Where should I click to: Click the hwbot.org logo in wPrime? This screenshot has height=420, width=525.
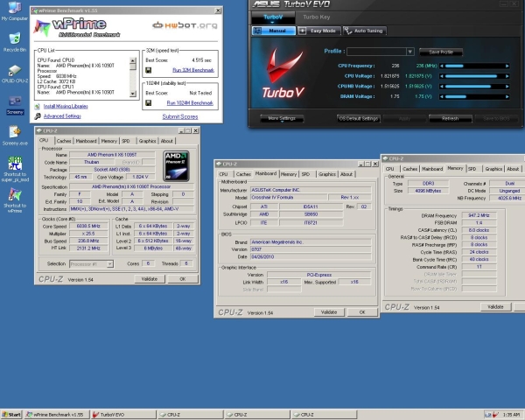click(x=185, y=25)
